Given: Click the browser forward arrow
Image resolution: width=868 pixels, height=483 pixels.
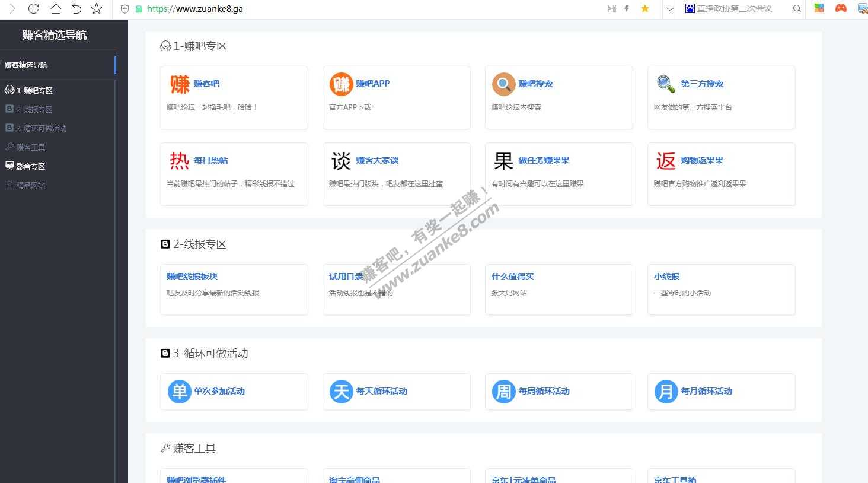Looking at the screenshot, I should click(12, 9).
